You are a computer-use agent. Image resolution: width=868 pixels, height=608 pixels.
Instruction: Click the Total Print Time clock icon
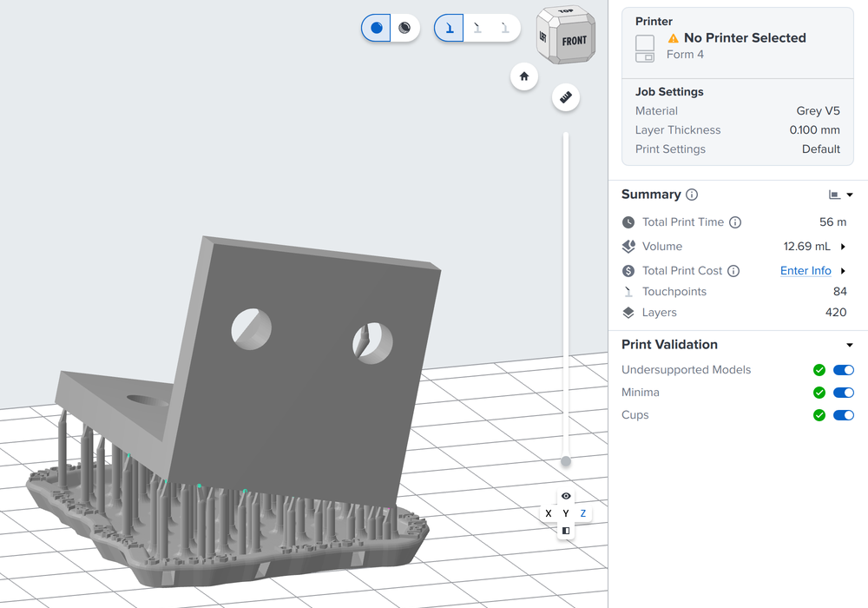click(x=628, y=222)
